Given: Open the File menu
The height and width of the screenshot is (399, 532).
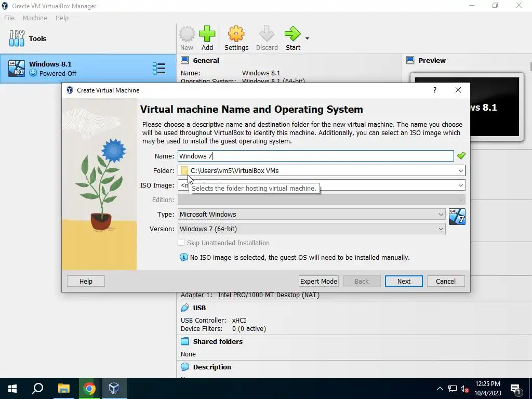Looking at the screenshot, I should (9, 18).
